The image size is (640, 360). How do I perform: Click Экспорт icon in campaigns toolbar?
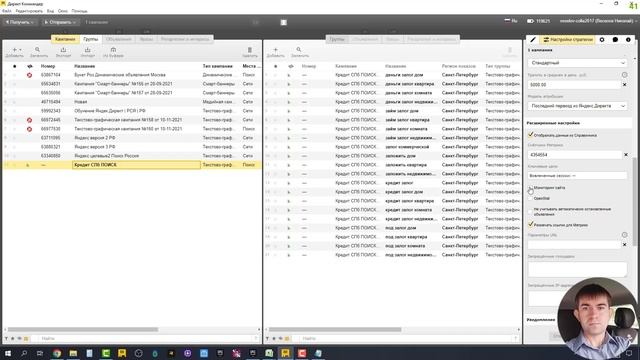pyautogui.click(x=63, y=52)
